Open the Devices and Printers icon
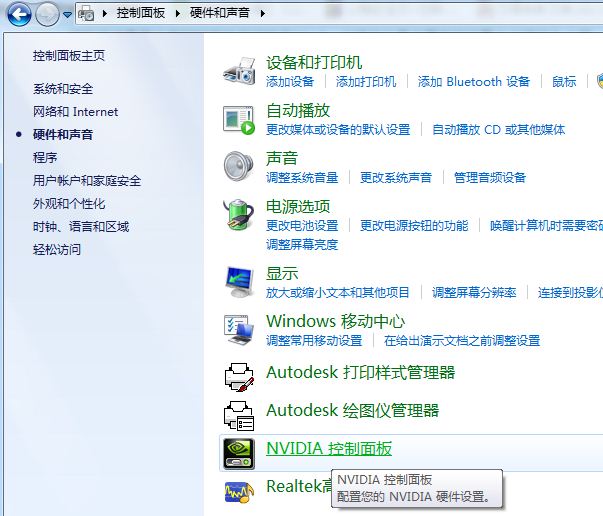Screen dimensions: 603x516 239,72
